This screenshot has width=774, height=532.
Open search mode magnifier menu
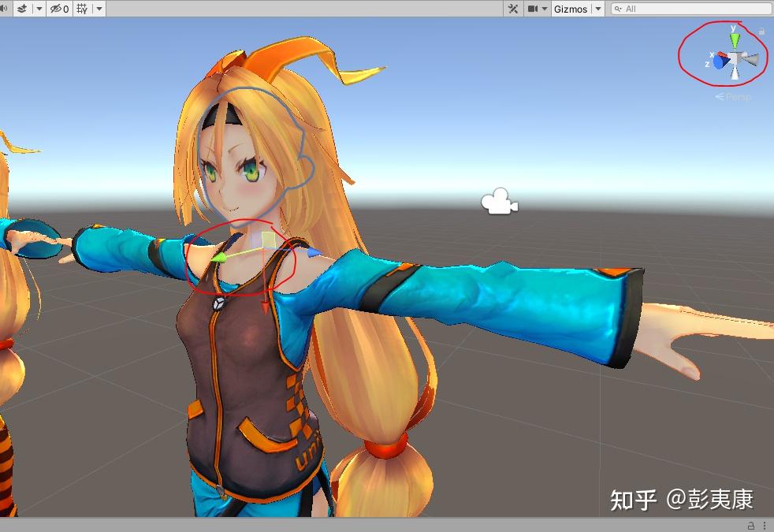click(x=618, y=9)
